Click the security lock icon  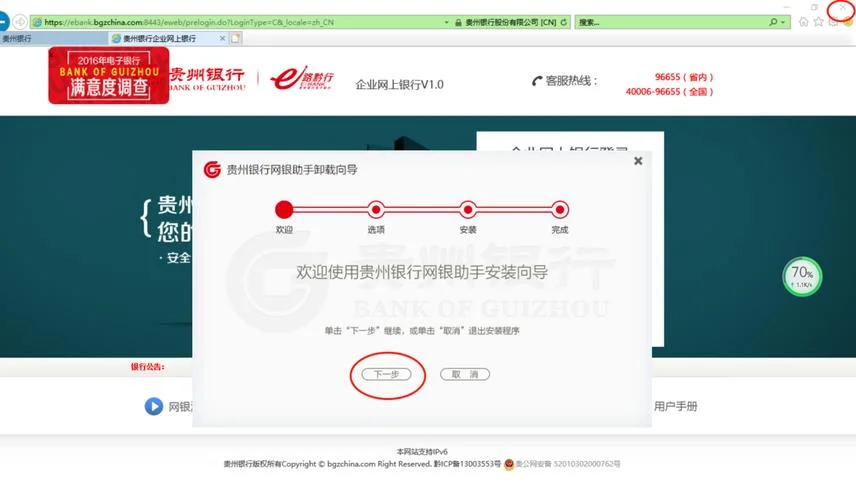(x=459, y=22)
